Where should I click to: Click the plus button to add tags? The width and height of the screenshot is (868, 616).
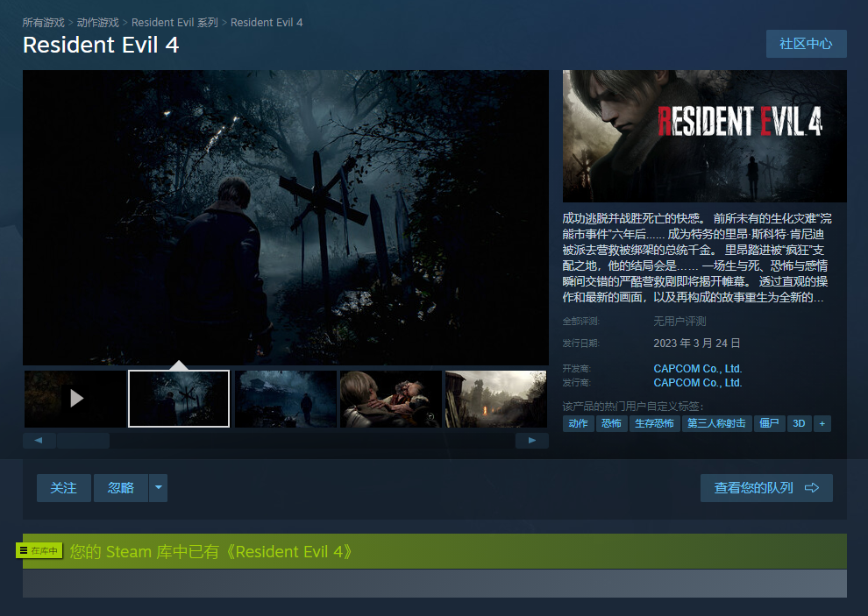click(822, 423)
